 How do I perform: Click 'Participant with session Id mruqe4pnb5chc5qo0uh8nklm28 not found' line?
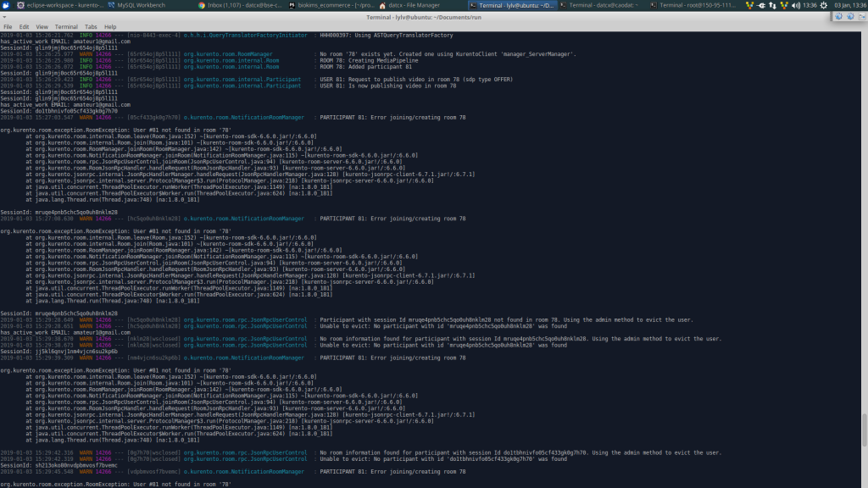point(506,319)
